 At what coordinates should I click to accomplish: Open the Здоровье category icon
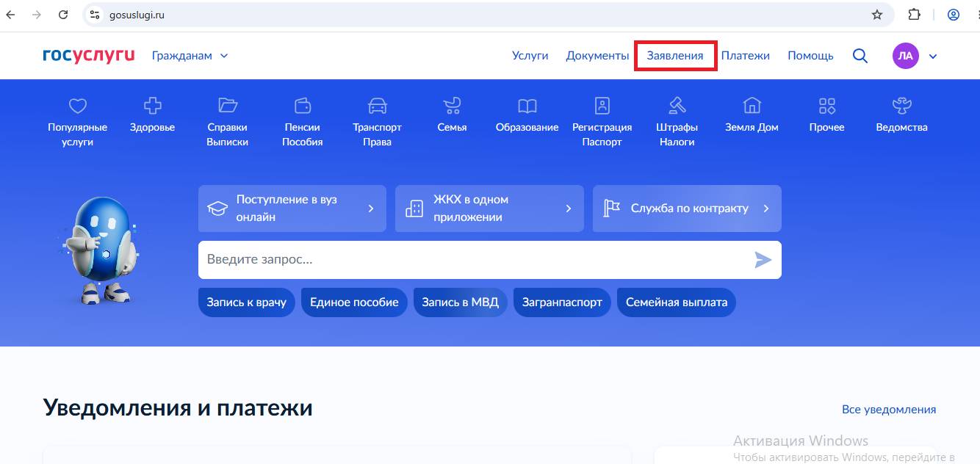(152, 106)
